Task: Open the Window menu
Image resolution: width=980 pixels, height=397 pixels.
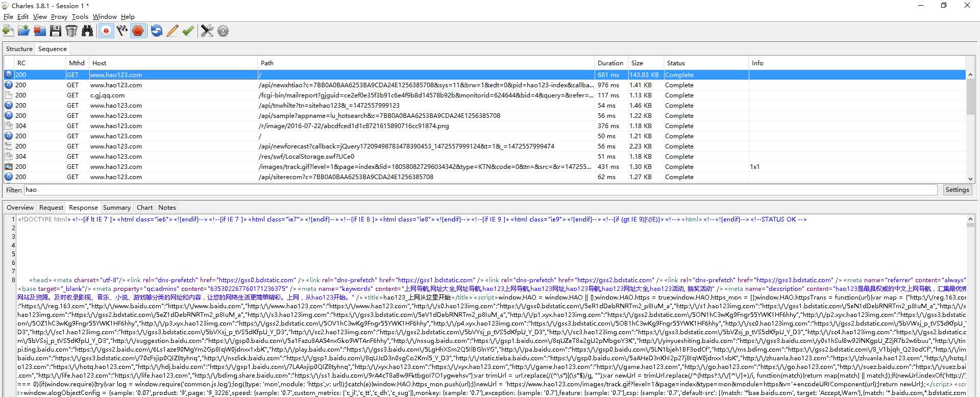Action: click(105, 17)
